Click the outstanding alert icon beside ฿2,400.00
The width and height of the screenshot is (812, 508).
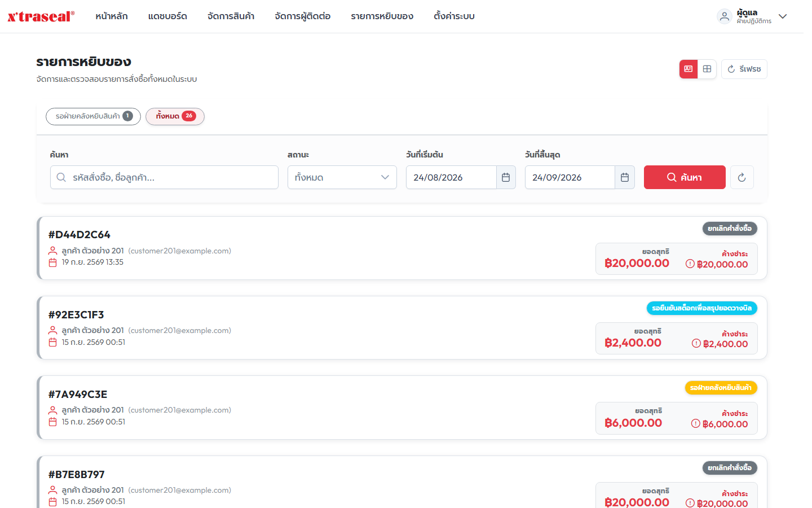click(x=696, y=343)
